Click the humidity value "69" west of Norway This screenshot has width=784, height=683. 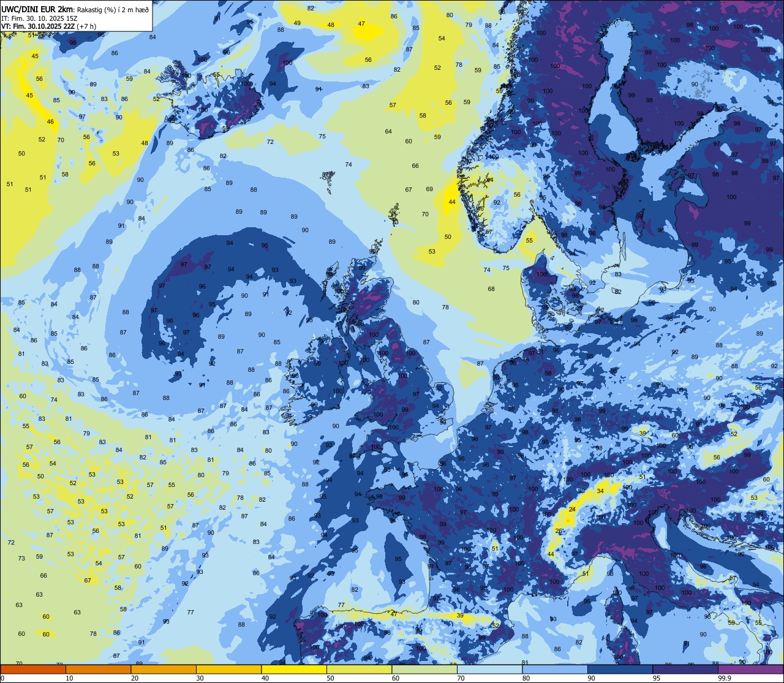(x=429, y=189)
